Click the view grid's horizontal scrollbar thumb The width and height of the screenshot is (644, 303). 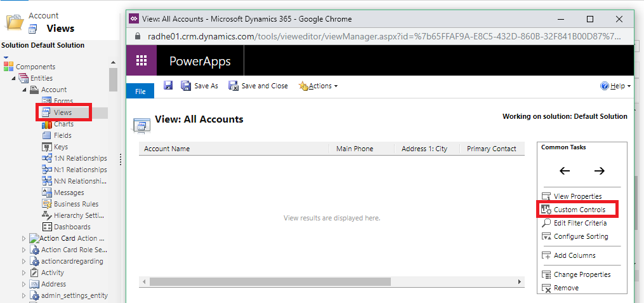pyautogui.click(x=270, y=281)
